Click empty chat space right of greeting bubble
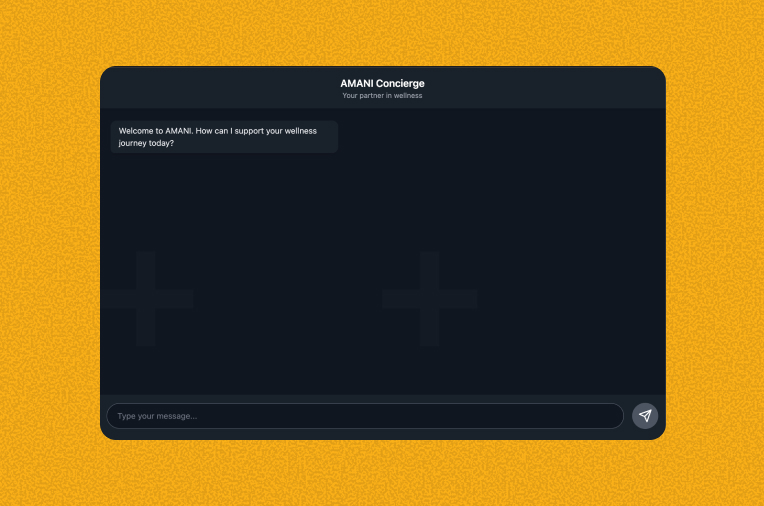Screen dimensions: 764x506 pyautogui.click(x=500, y=137)
